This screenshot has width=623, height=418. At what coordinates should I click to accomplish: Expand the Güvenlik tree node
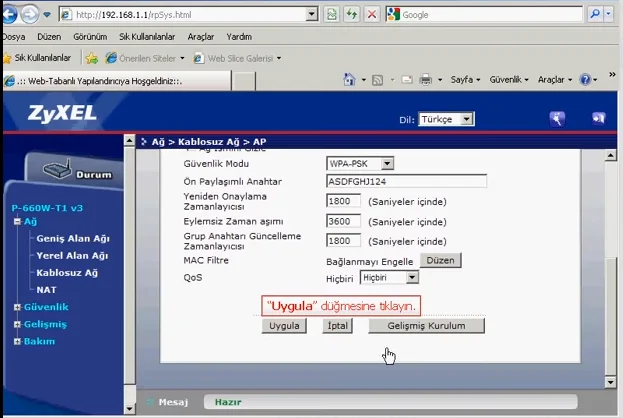17,307
